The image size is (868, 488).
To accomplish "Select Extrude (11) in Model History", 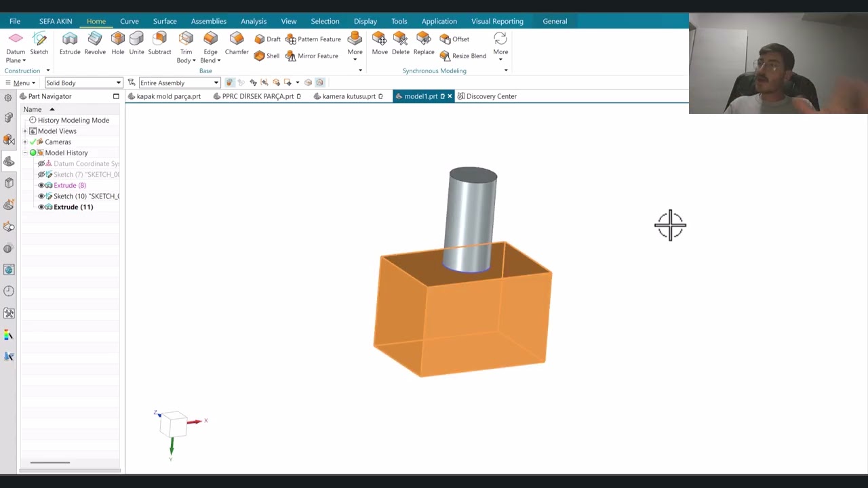I will tap(73, 207).
